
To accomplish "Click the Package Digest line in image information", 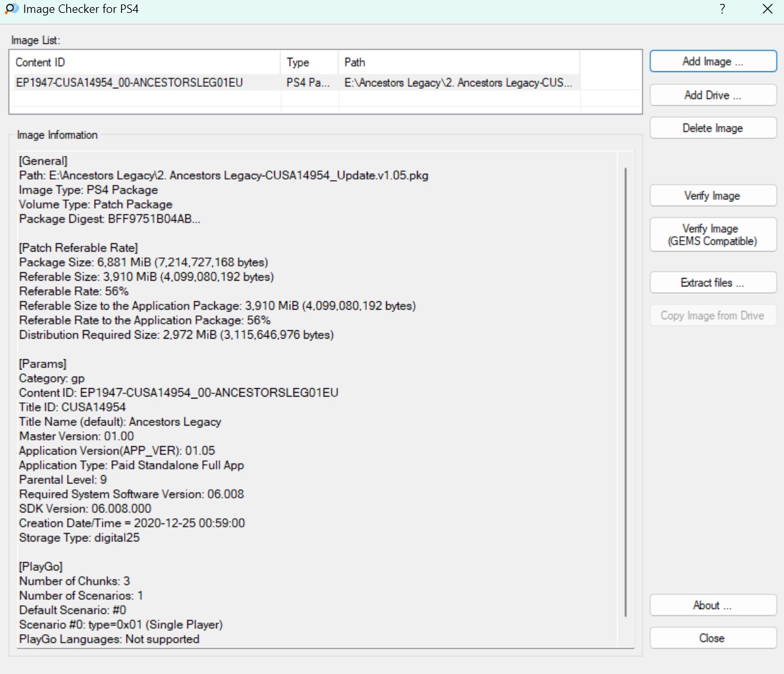I will [x=110, y=219].
